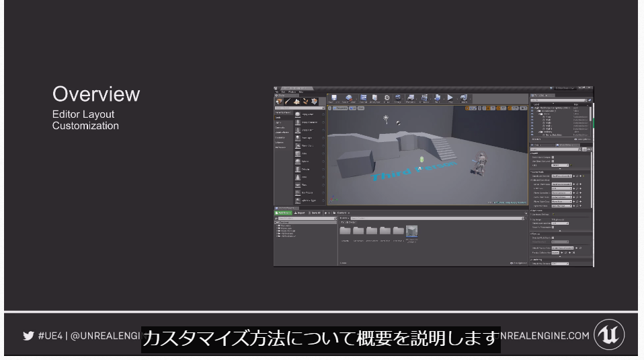Click the Unreal logo in editor title bar
644x360 pixels.
tap(276, 88)
